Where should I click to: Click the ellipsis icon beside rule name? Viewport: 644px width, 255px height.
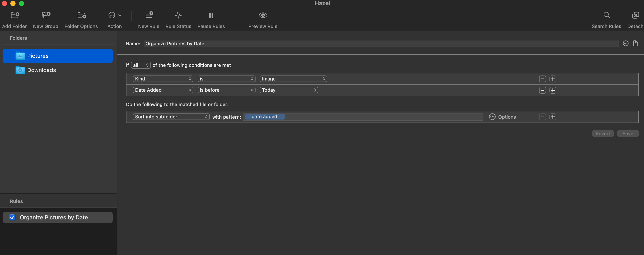click(x=625, y=44)
